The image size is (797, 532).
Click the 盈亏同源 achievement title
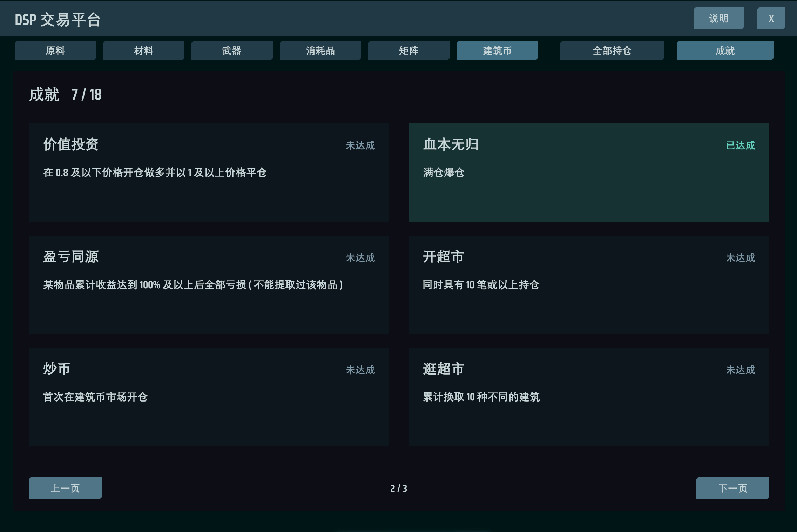[71, 256]
